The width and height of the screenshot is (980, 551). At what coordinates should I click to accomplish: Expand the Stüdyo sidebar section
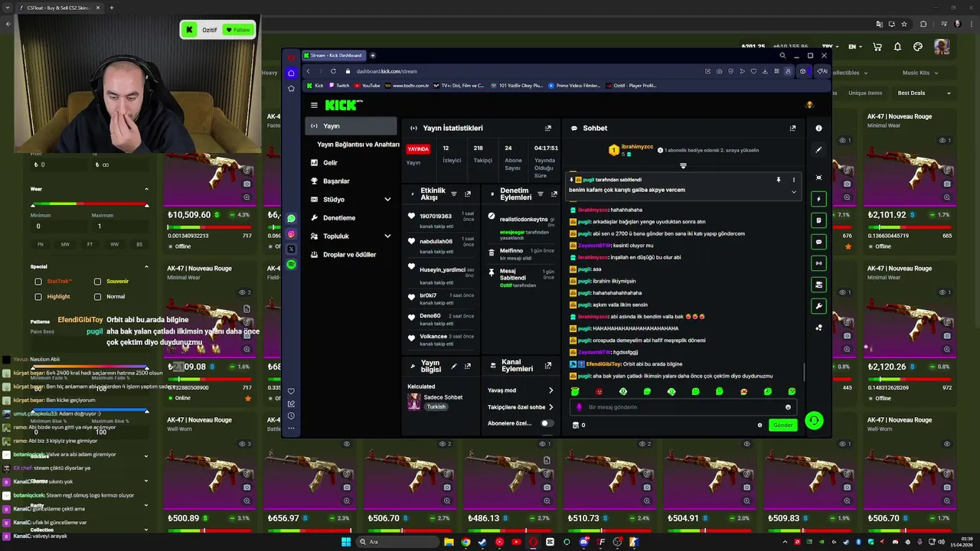(x=387, y=200)
